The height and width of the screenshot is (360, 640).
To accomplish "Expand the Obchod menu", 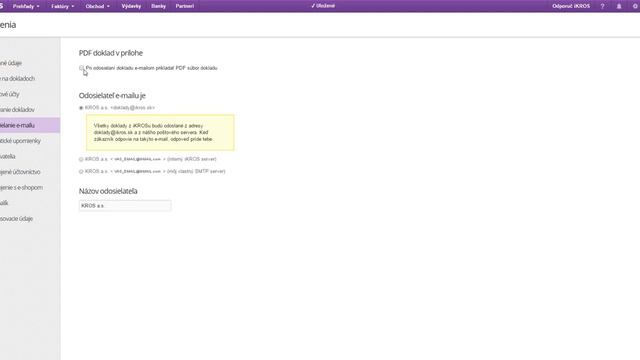I will click(98, 6).
